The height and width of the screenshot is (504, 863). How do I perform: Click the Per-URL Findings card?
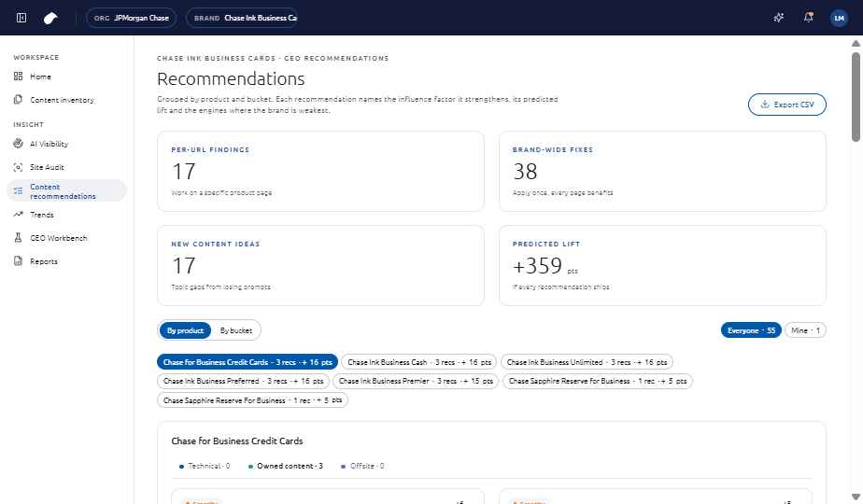(x=321, y=171)
